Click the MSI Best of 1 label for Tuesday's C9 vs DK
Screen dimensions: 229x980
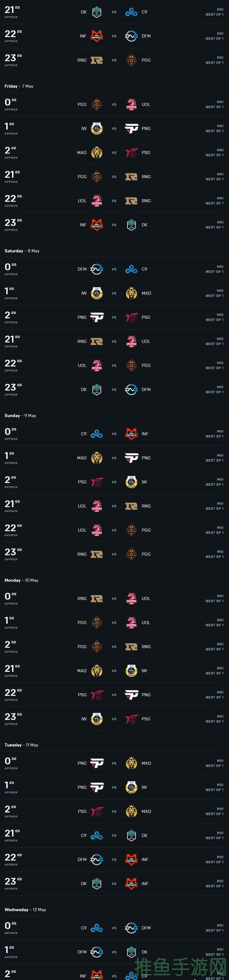pyautogui.click(x=214, y=835)
